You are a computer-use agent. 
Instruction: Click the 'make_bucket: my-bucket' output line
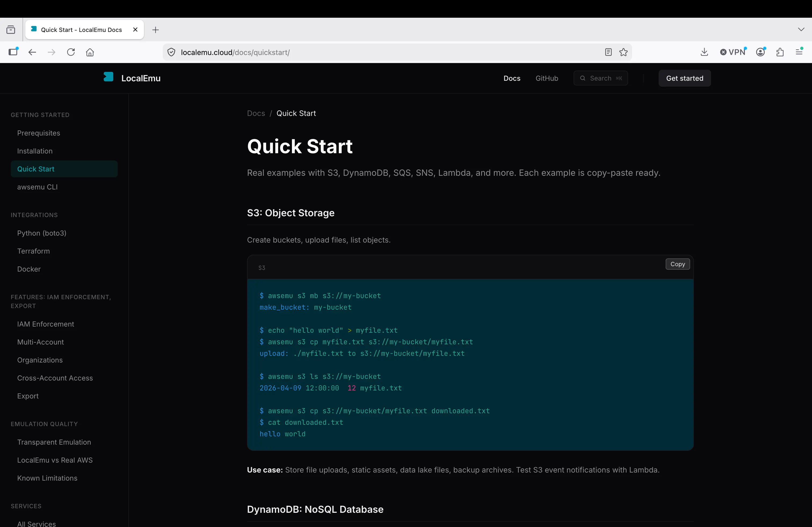click(x=305, y=308)
